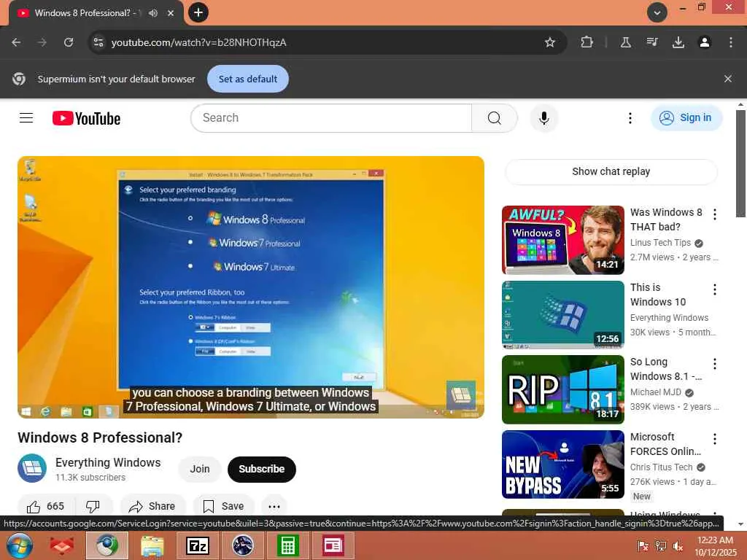This screenshot has width=747, height=560.
Task: Click the Join membership button
Action: coord(200,469)
